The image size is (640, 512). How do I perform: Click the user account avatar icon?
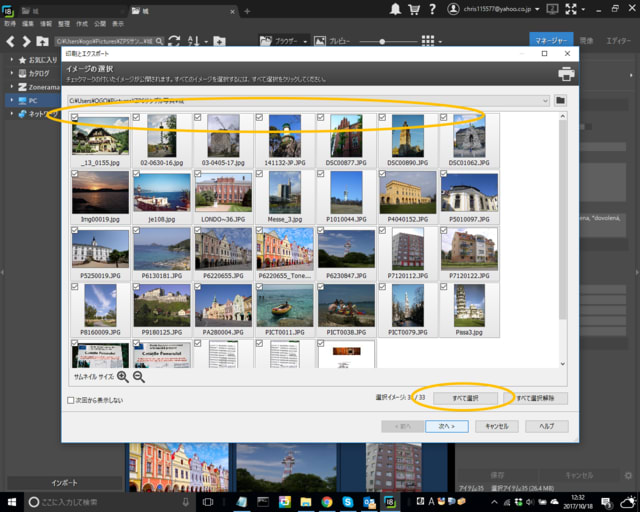455,9
